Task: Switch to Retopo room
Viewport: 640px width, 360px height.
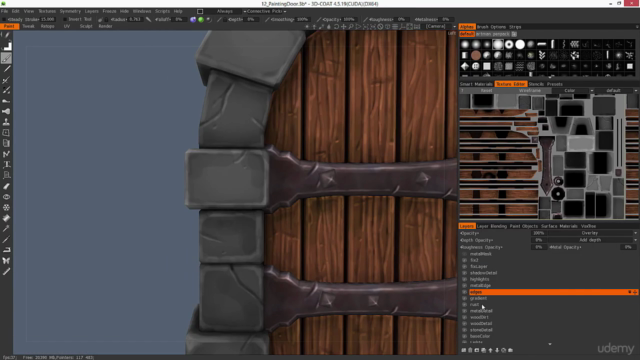Action: [x=47, y=26]
